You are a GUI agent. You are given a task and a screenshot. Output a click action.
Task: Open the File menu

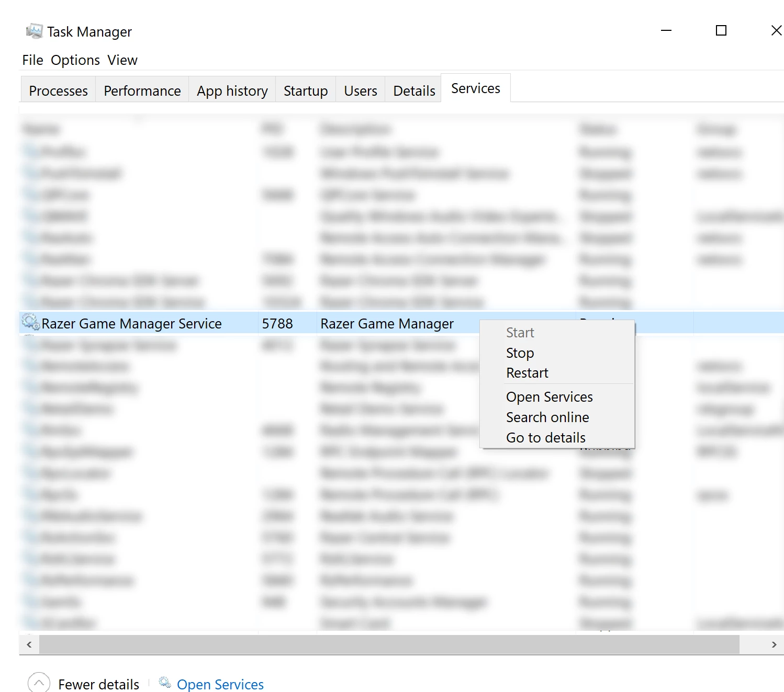click(32, 60)
